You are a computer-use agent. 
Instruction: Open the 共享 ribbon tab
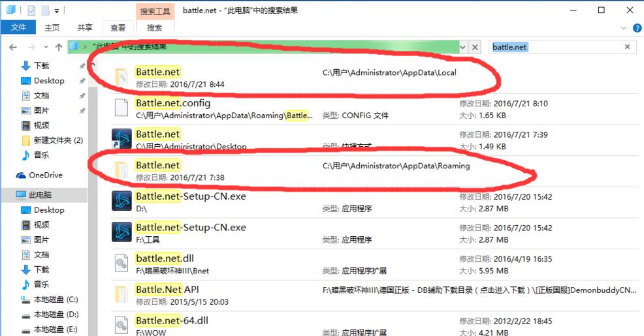(85, 27)
